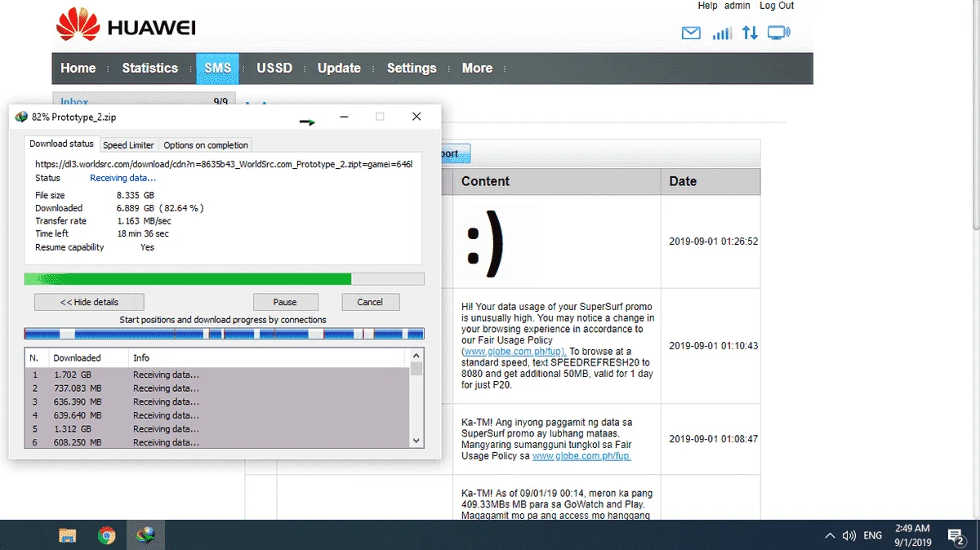980x550 pixels.
Task: Click the green download progress bar
Action: pos(225,279)
